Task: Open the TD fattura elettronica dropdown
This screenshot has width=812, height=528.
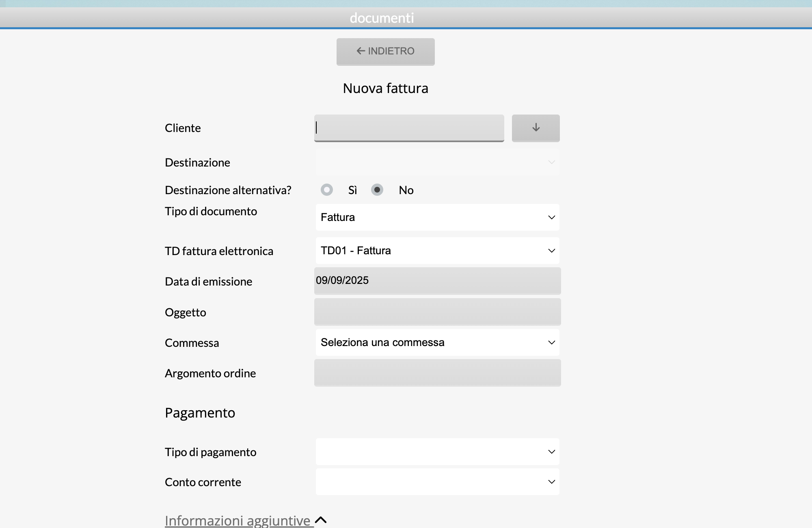Action: (437, 251)
